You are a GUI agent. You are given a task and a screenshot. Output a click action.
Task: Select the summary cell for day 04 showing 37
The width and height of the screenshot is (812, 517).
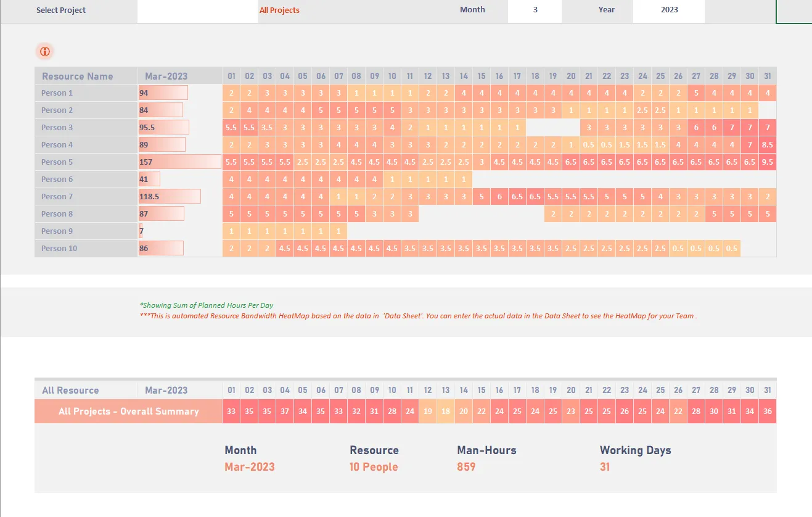point(285,412)
